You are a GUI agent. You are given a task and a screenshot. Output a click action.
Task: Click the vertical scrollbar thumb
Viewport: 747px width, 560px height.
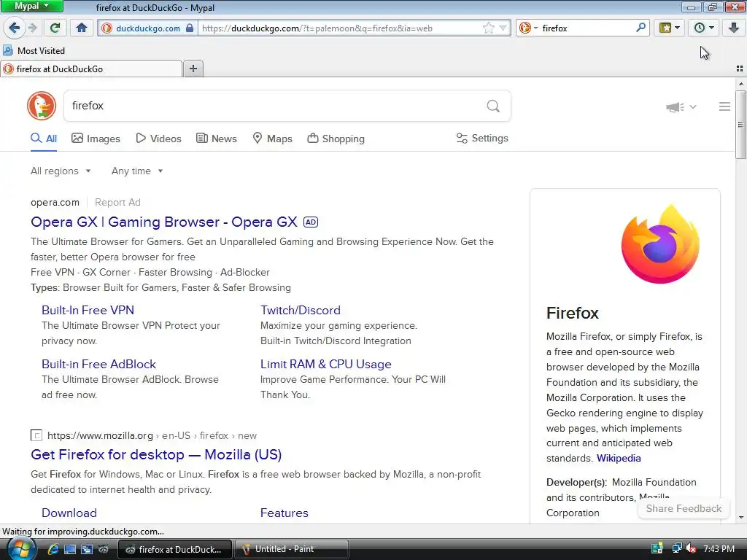pos(740,125)
